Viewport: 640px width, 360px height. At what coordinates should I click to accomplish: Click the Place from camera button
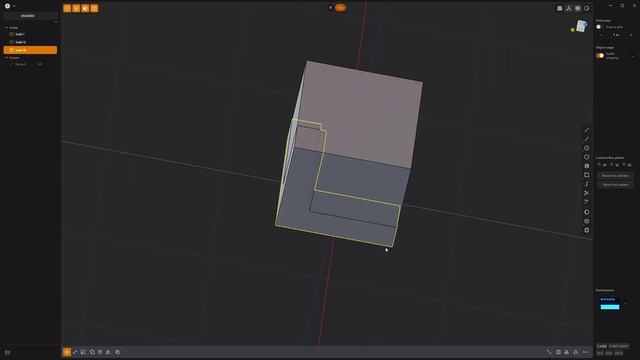pyautogui.click(x=615, y=185)
